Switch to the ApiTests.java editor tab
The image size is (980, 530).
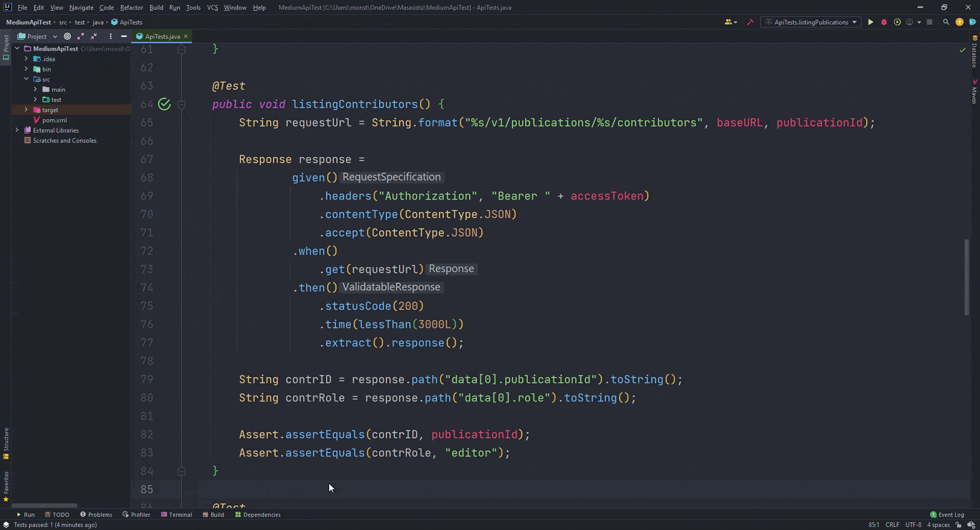pos(162,36)
